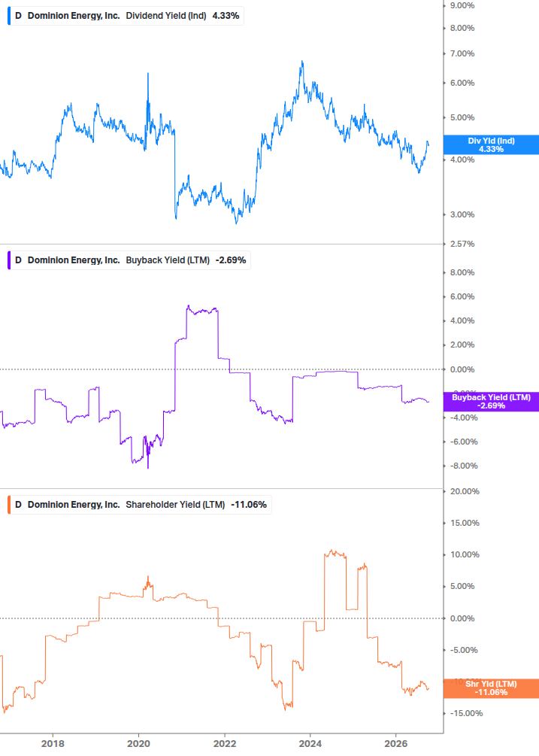Click the 2.57% tick on dividend yield axis
This screenshot has width=539, height=756.
[x=462, y=244]
